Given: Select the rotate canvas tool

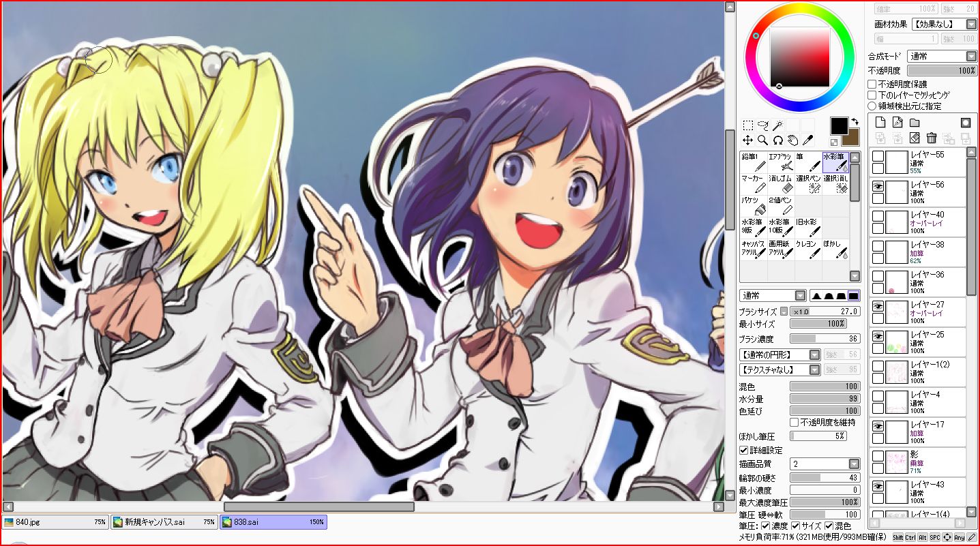Looking at the screenshot, I should tap(777, 140).
